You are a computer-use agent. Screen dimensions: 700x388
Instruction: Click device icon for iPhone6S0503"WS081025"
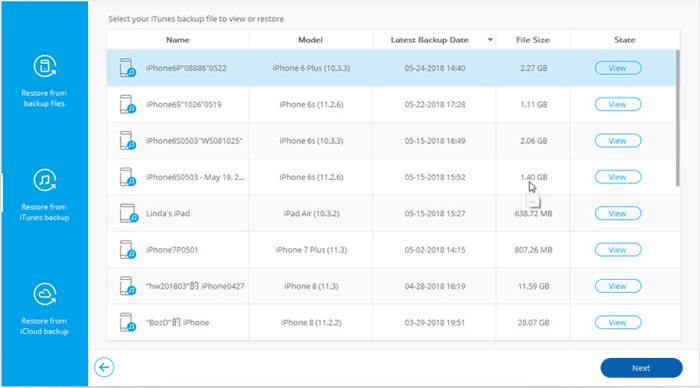[x=128, y=141]
